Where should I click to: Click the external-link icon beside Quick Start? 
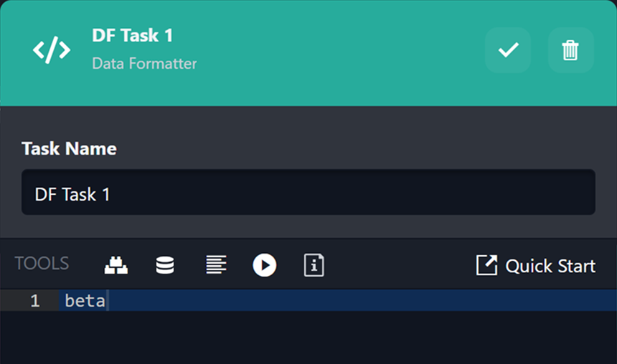click(x=486, y=265)
